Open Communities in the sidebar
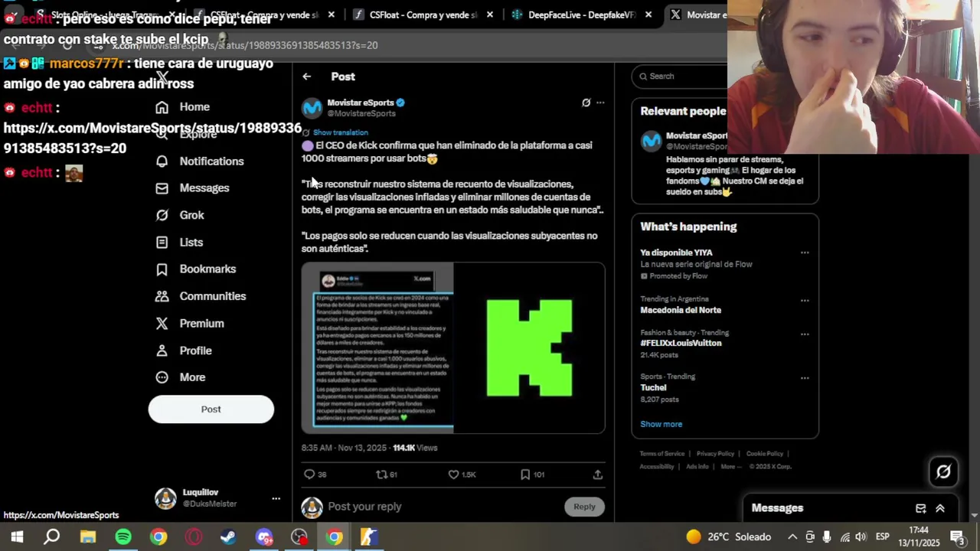Viewport: 980px width, 551px height. tap(201, 296)
